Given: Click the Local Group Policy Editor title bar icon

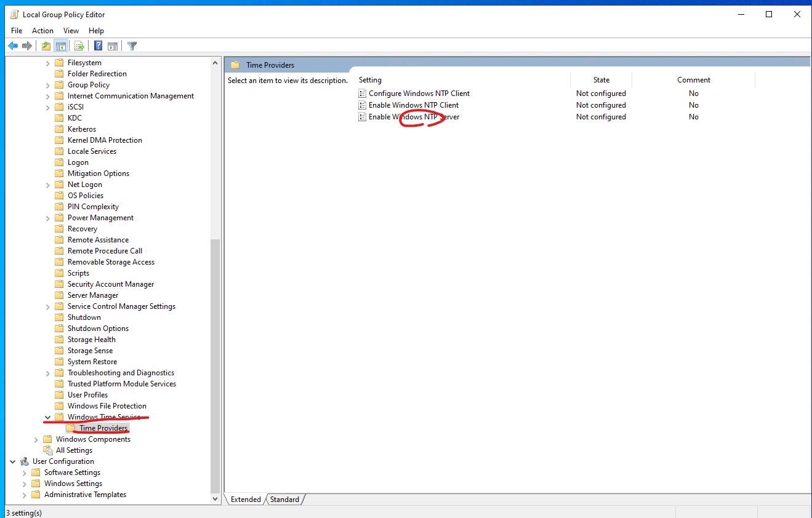Looking at the screenshot, I should (x=14, y=14).
